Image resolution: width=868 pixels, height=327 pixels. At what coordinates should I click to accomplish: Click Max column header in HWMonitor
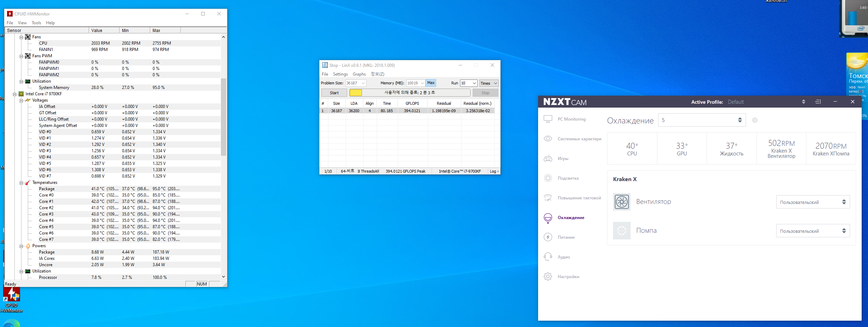165,31
